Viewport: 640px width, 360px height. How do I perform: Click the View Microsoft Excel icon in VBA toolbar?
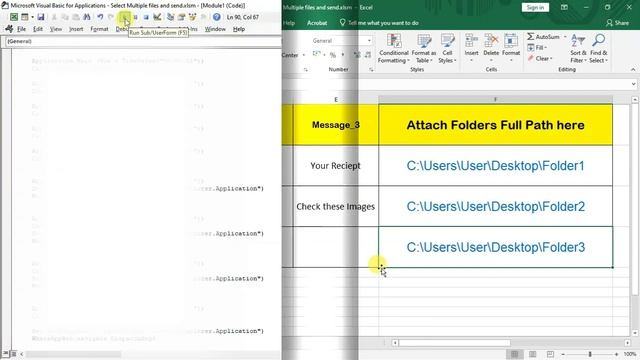pos(14,17)
